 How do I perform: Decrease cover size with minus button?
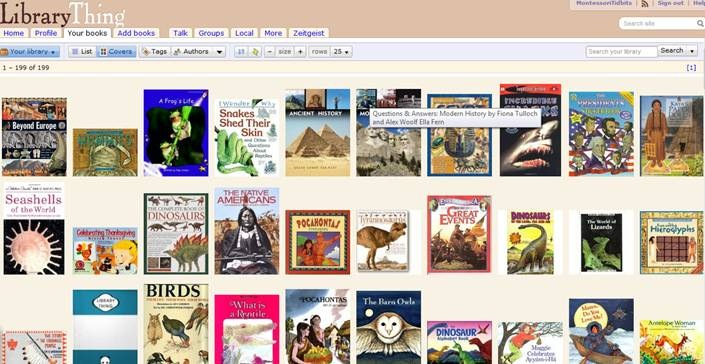269,52
